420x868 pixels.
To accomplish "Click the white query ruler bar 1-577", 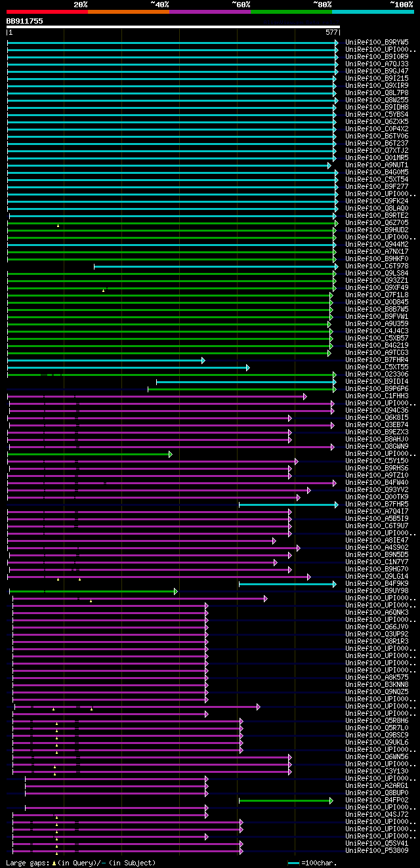I will click(173, 27).
